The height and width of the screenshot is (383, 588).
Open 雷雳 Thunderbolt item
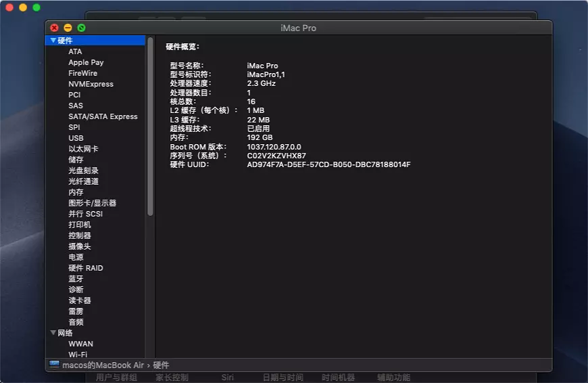point(76,311)
